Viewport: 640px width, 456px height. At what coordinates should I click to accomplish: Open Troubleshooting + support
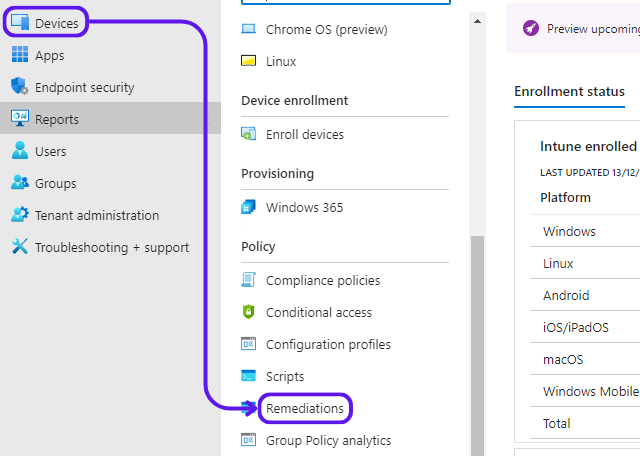coord(112,247)
